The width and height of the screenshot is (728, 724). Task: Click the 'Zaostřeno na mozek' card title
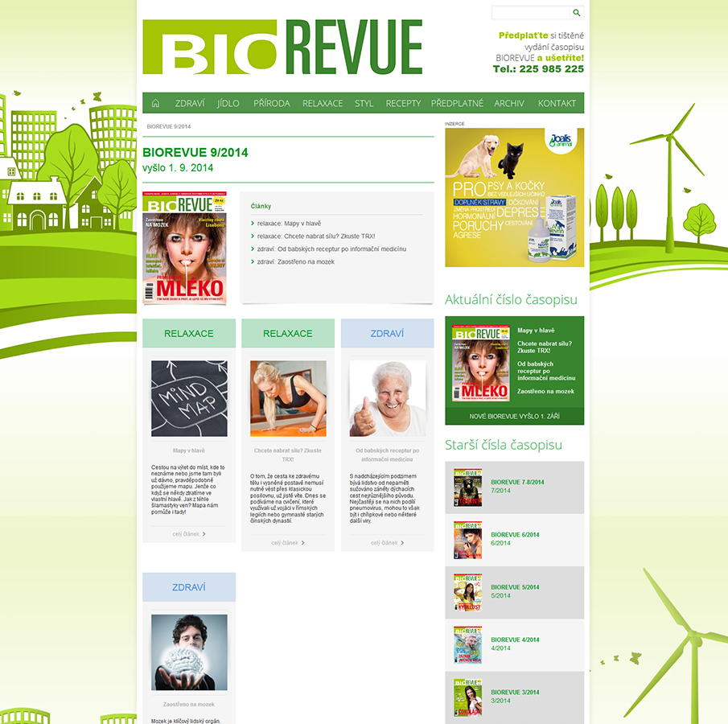coord(189,705)
